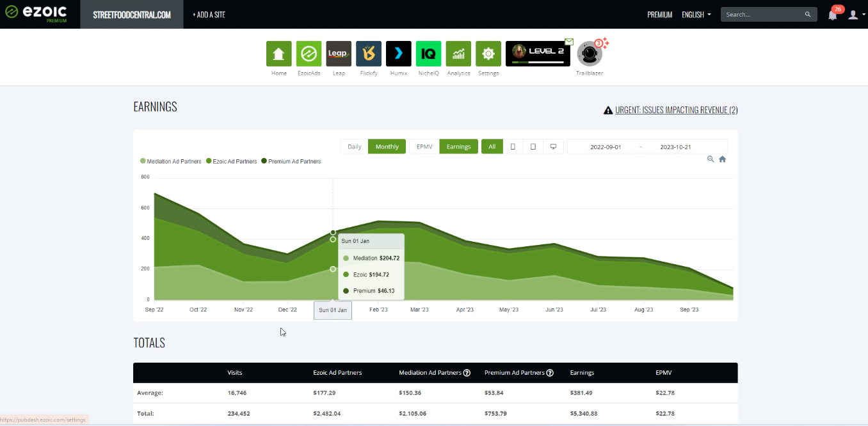Select All devices filter

tap(492, 146)
